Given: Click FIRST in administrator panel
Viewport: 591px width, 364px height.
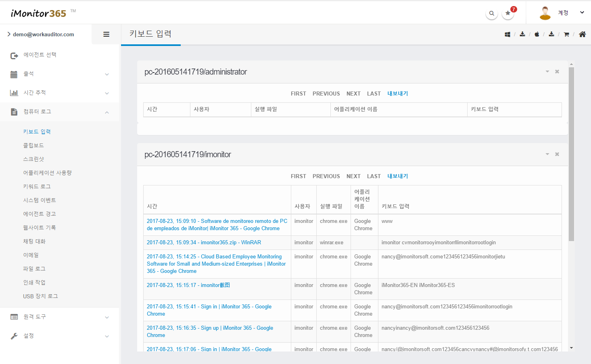Looking at the screenshot, I should [x=299, y=94].
